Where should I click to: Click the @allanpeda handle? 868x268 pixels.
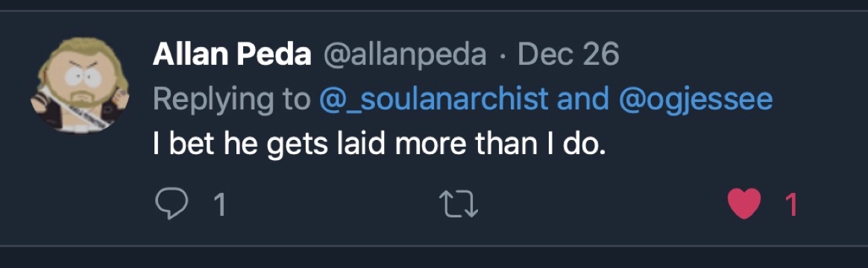(x=404, y=54)
